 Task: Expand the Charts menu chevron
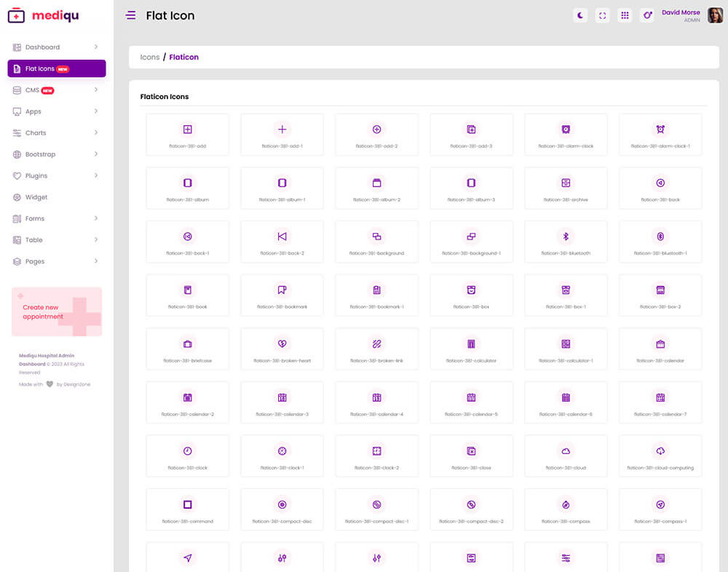pos(96,133)
